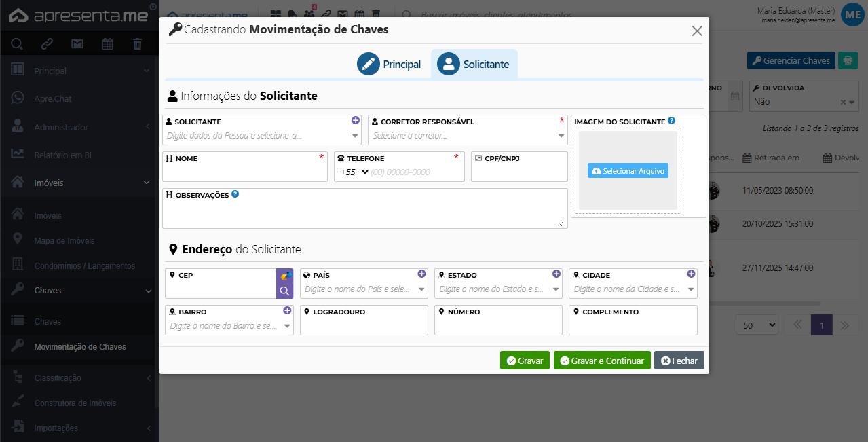Open Movimentação de Chaves in sidebar
Viewport: 868px width, 442px height.
(x=80, y=347)
